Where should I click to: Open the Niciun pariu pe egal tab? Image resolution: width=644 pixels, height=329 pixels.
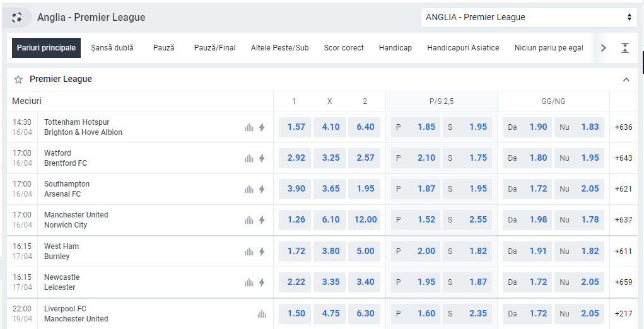tap(549, 48)
